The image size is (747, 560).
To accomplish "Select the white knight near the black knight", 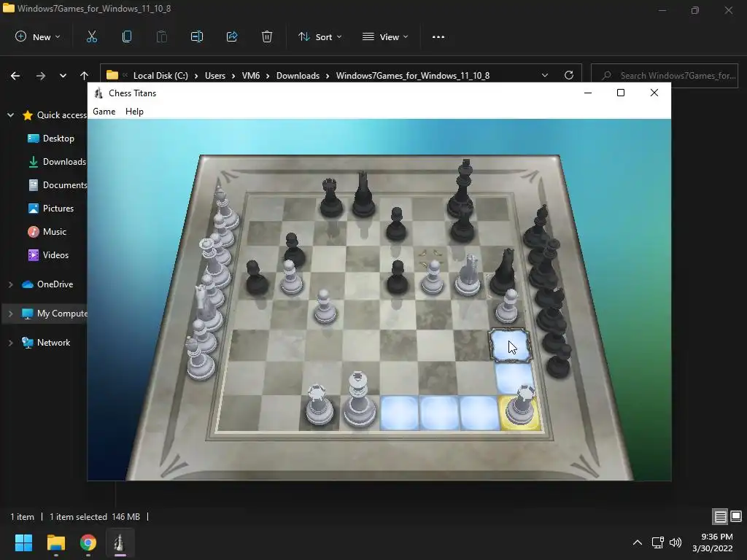I will click(x=468, y=275).
